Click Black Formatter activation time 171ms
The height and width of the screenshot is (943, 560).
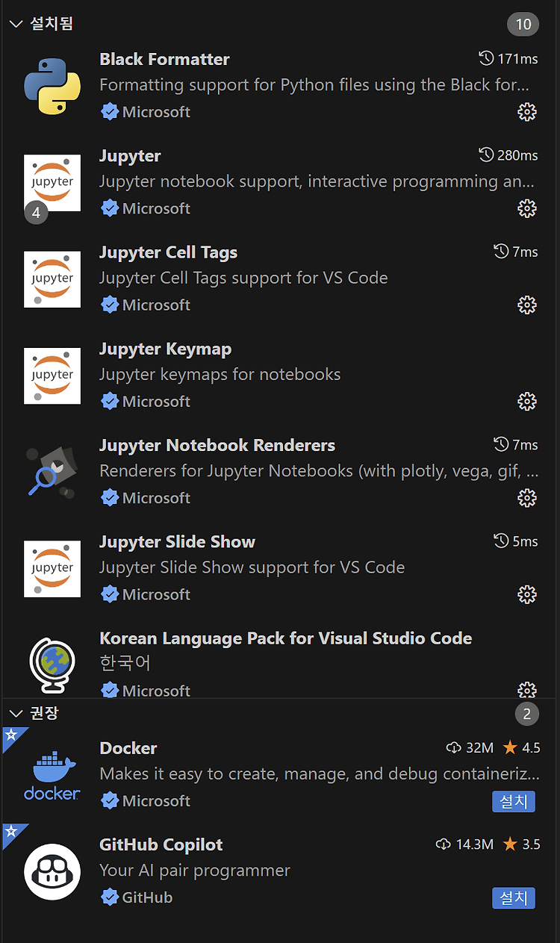(508, 58)
